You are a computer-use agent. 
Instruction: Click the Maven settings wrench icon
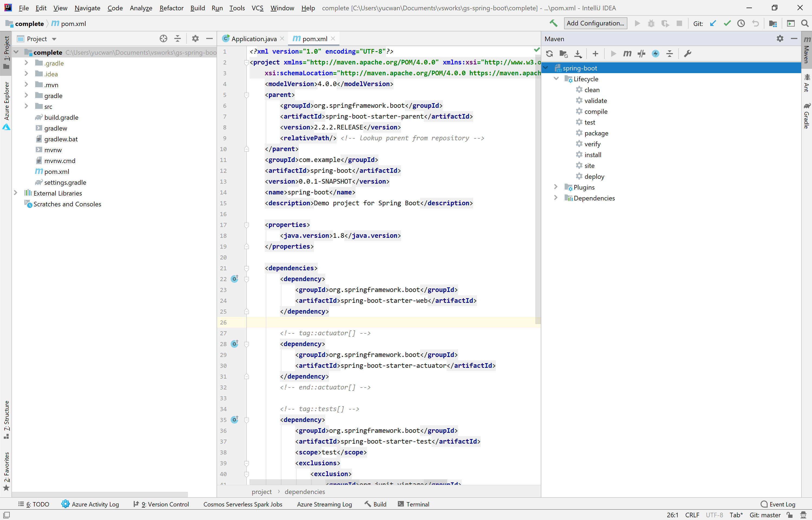tap(688, 54)
